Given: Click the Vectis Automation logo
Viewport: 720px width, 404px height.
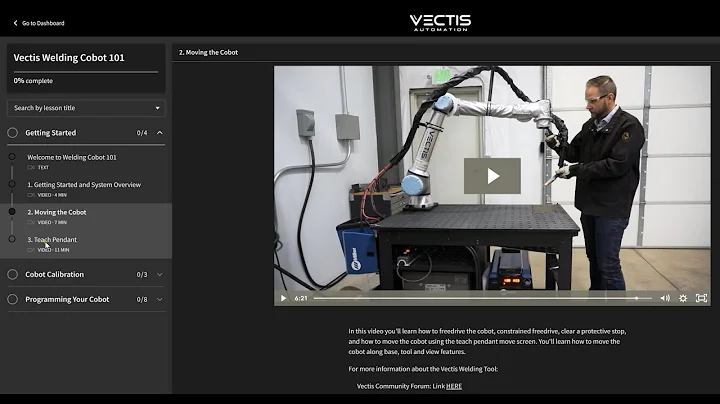Looking at the screenshot, I should pyautogui.click(x=440, y=22).
